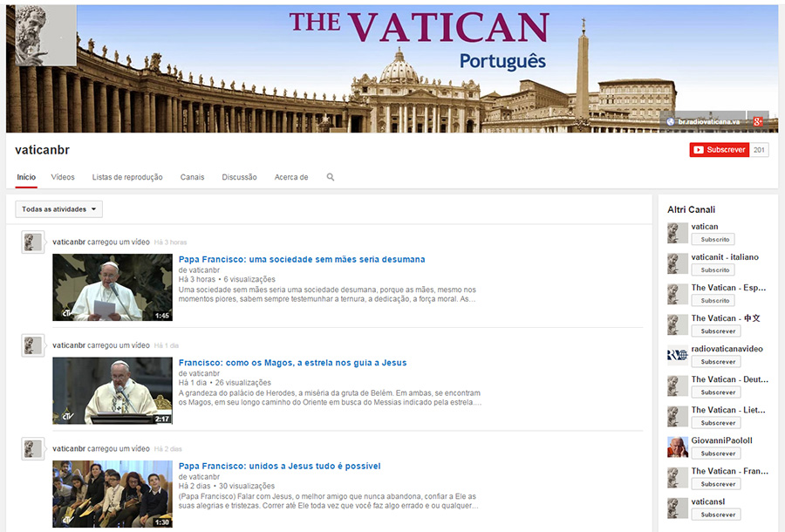Click the 'de vaticanbr' link under the Magos video

pos(199,373)
